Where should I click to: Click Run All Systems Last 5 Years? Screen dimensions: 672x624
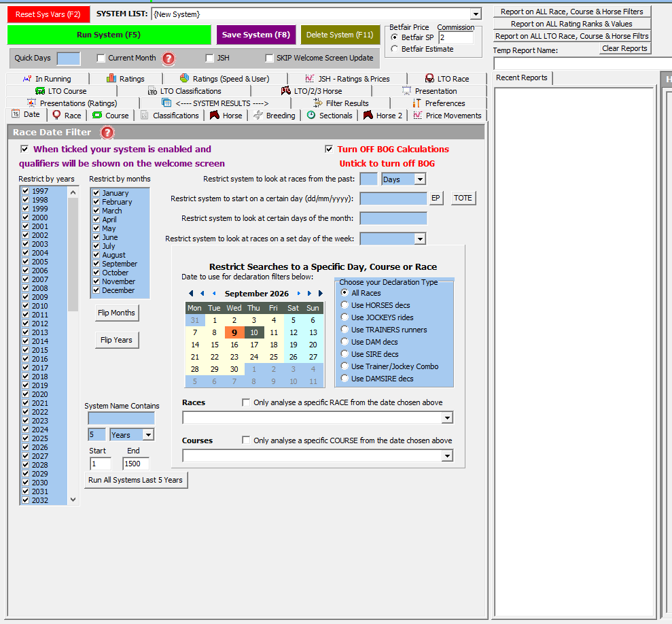click(x=135, y=481)
